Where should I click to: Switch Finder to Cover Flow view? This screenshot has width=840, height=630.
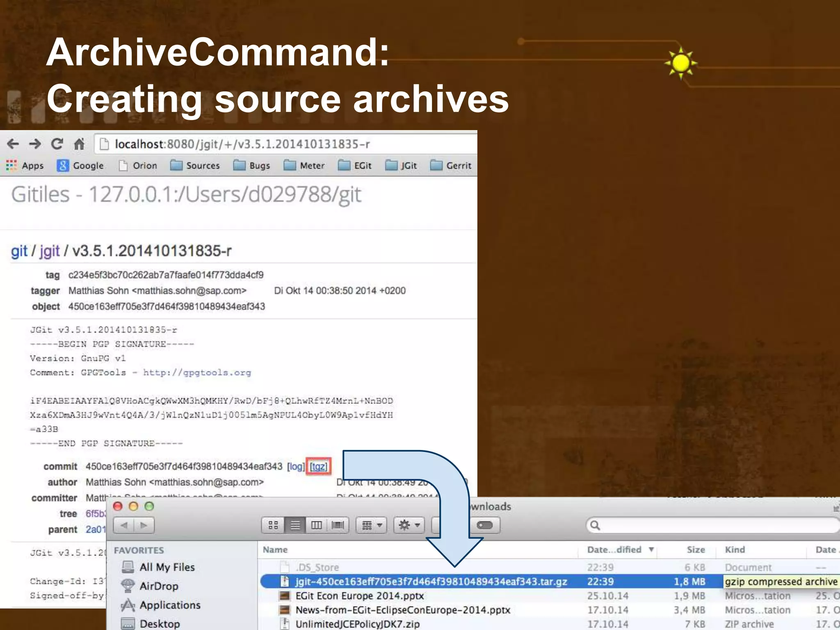coord(338,525)
